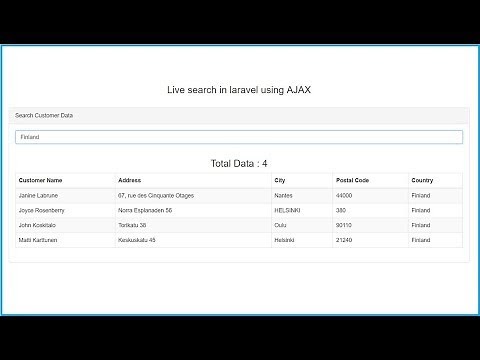This screenshot has height=360, width=480.
Task: Click the "Postal Code" column header
Action: point(352,180)
